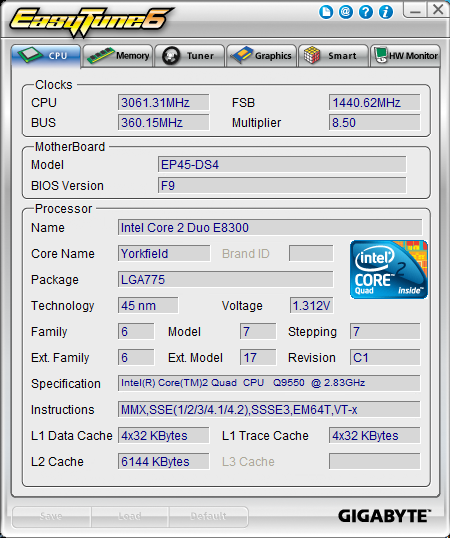Click the BIOS Version F9 field
The image size is (450, 538).
point(282,185)
